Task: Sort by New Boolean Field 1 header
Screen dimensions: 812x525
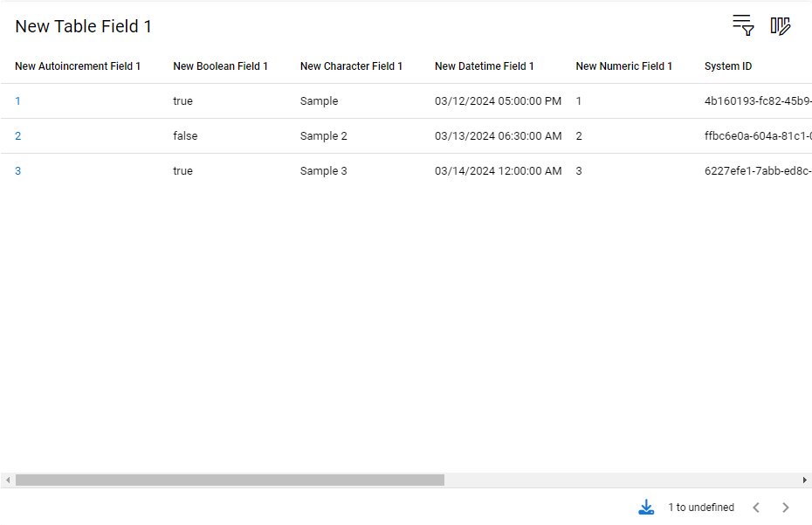Action: [220, 66]
